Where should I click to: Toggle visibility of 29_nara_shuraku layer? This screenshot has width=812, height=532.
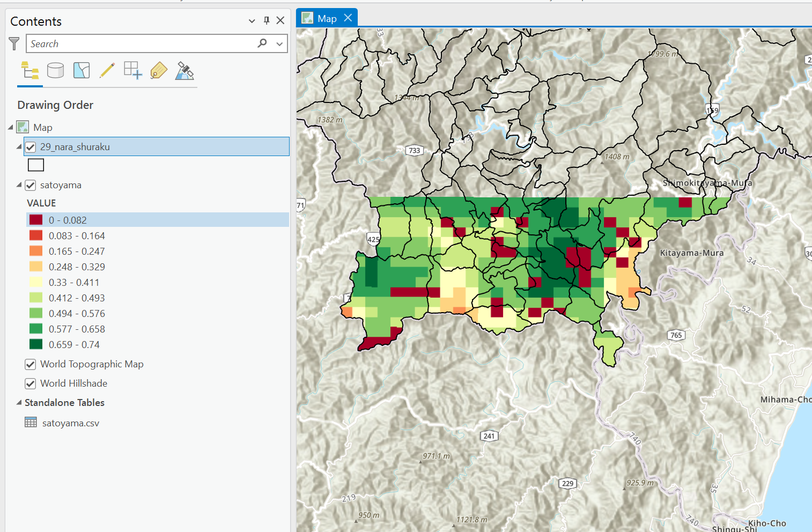click(x=31, y=147)
